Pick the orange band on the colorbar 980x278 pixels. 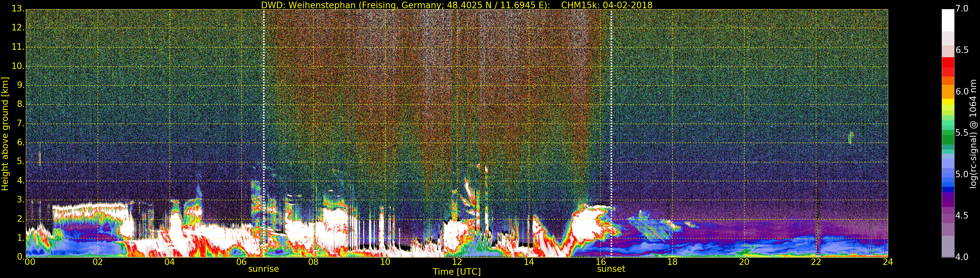[948, 91]
